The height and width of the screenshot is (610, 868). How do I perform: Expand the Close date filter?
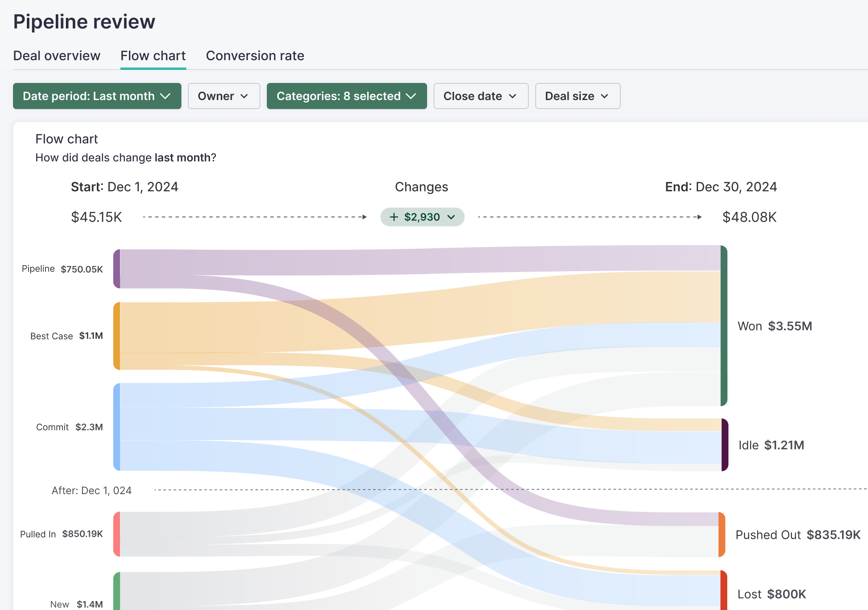coord(481,96)
